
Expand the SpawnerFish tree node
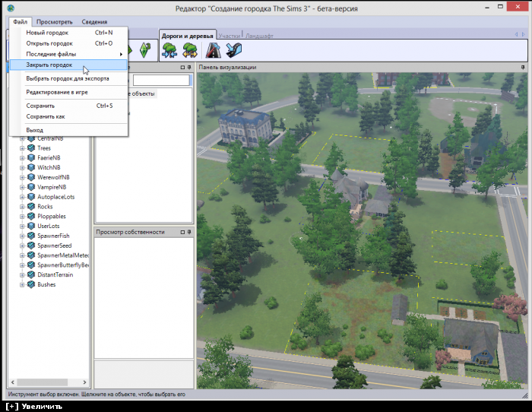(x=22, y=236)
